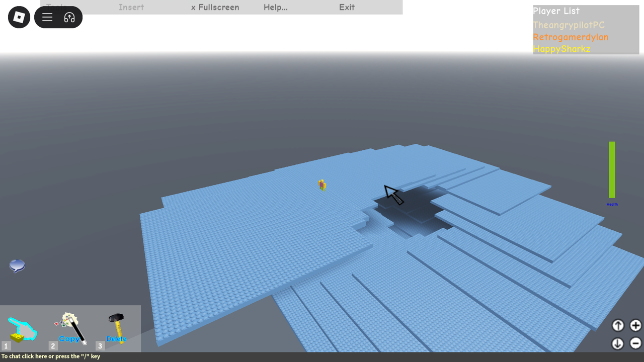Click the chat input bar

click(x=322, y=356)
